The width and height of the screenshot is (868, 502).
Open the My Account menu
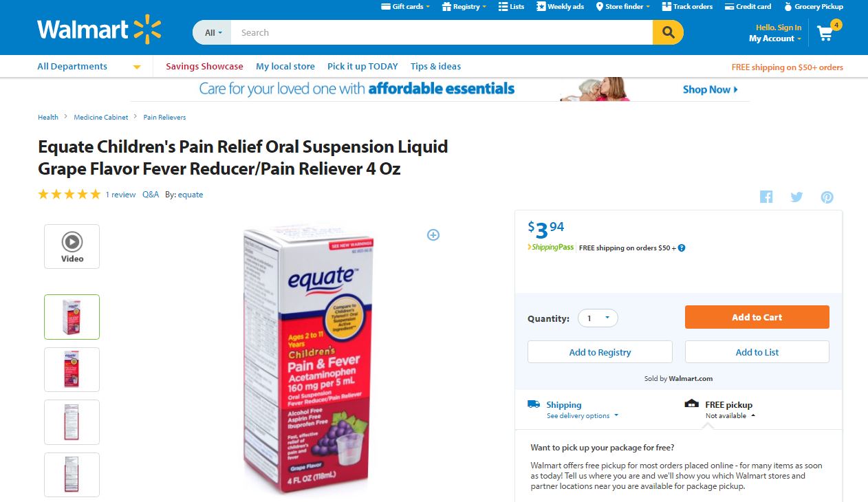point(775,39)
